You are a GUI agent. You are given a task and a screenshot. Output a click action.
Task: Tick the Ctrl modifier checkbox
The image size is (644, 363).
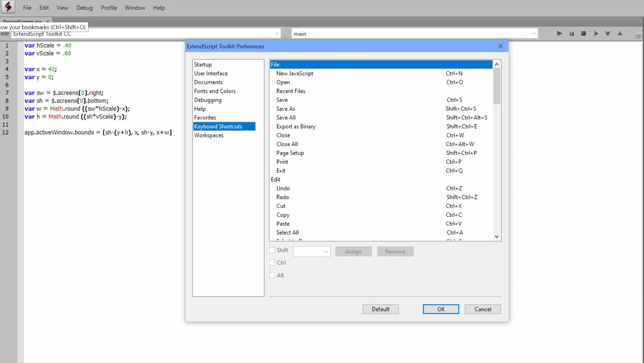272,263
